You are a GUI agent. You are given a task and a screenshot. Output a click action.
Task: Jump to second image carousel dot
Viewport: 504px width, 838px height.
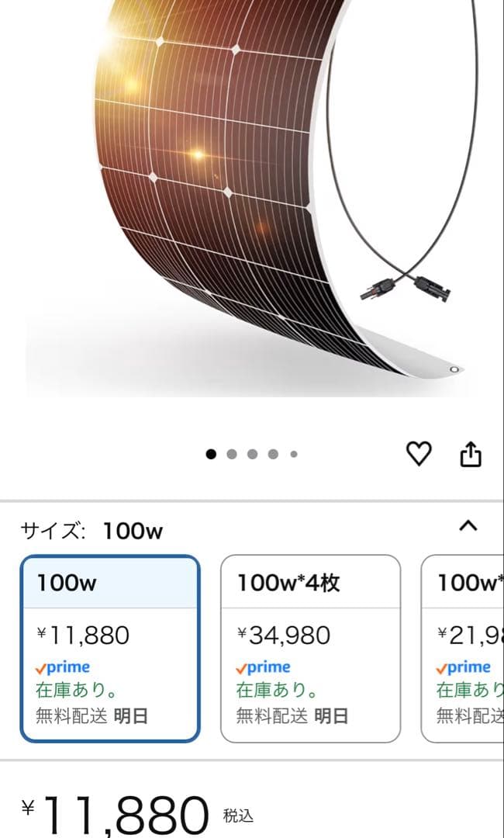pos(232,455)
